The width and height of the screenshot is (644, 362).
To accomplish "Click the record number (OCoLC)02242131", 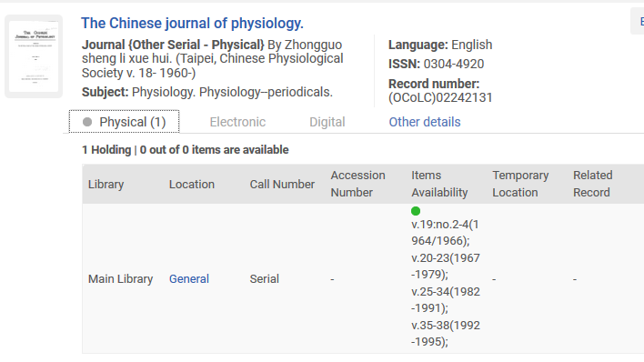I will [440, 98].
